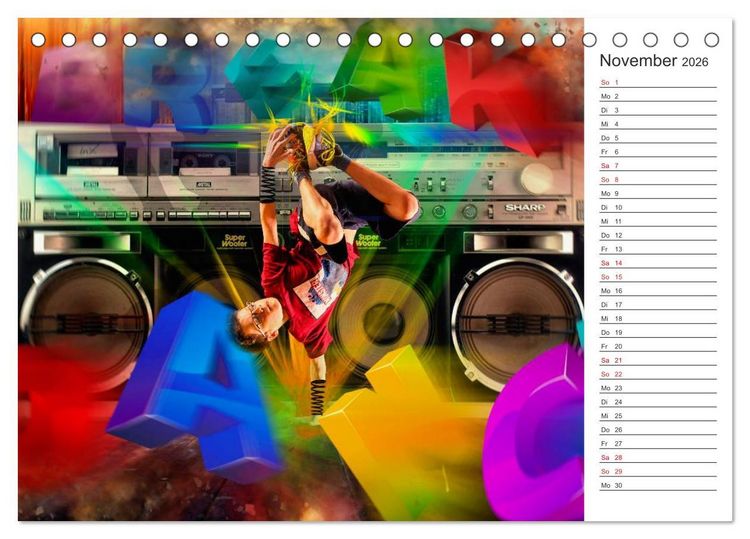Select the row 'Mo 9'
The image size is (750, 539).
658,193
